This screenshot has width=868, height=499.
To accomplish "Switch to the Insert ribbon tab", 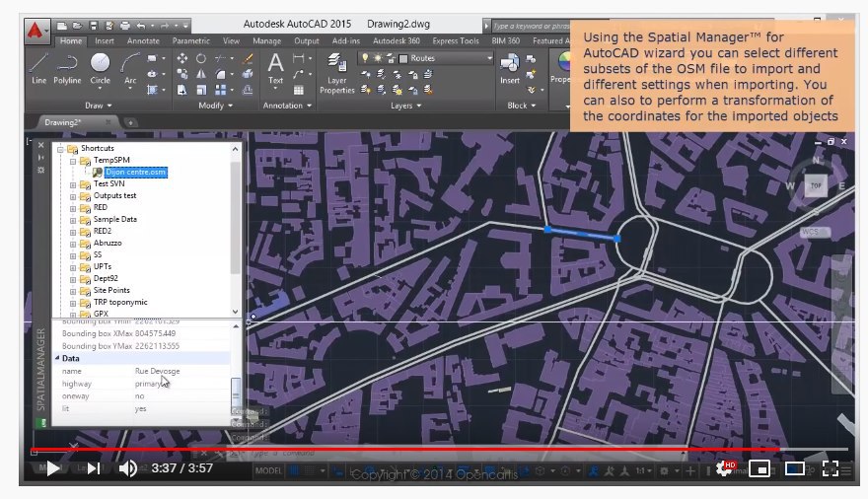I will [105, 41].
